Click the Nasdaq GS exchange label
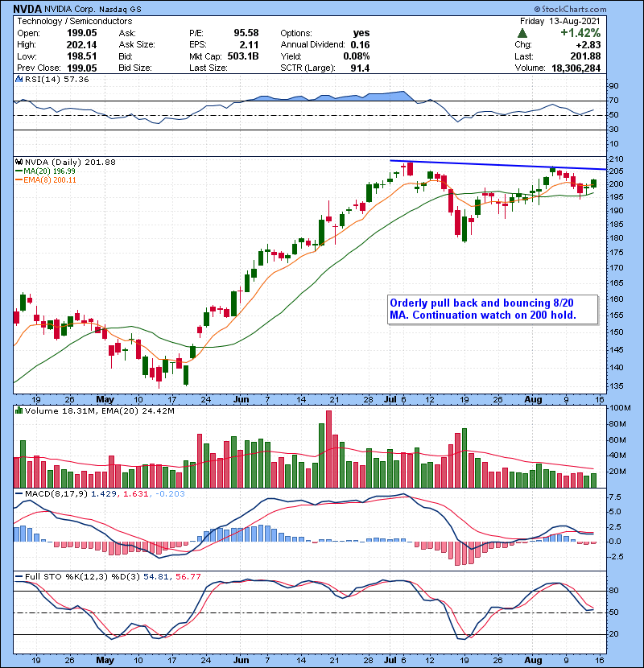 (121, 10)
